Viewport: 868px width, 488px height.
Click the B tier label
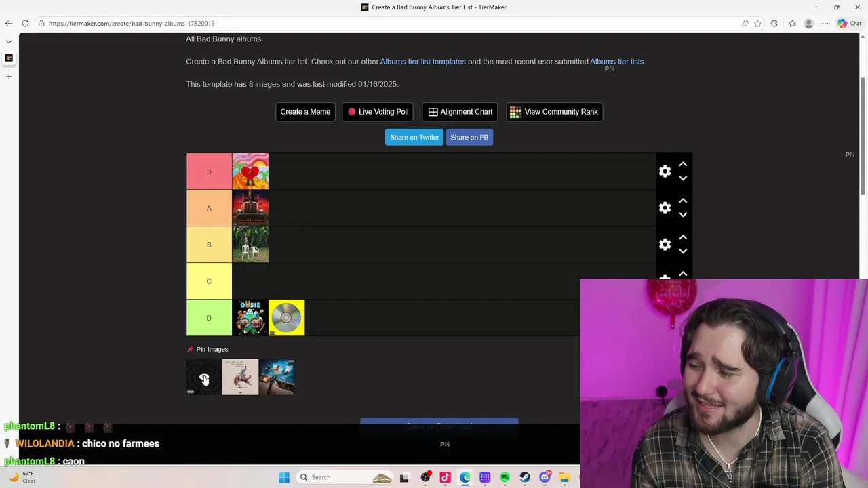click(209, 245)
